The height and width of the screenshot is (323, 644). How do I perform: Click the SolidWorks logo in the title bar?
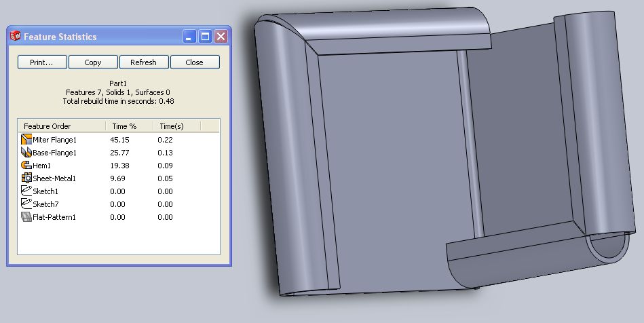point(15,36)
